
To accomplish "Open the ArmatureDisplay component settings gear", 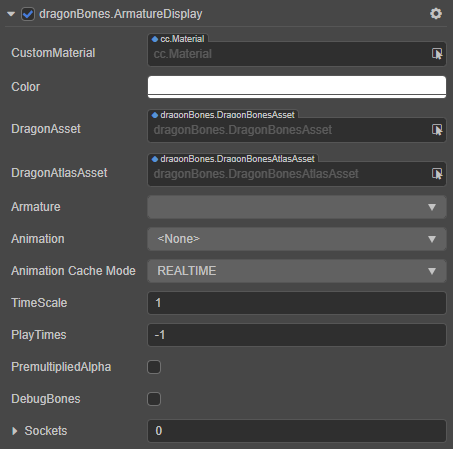I will pos(436,14).
